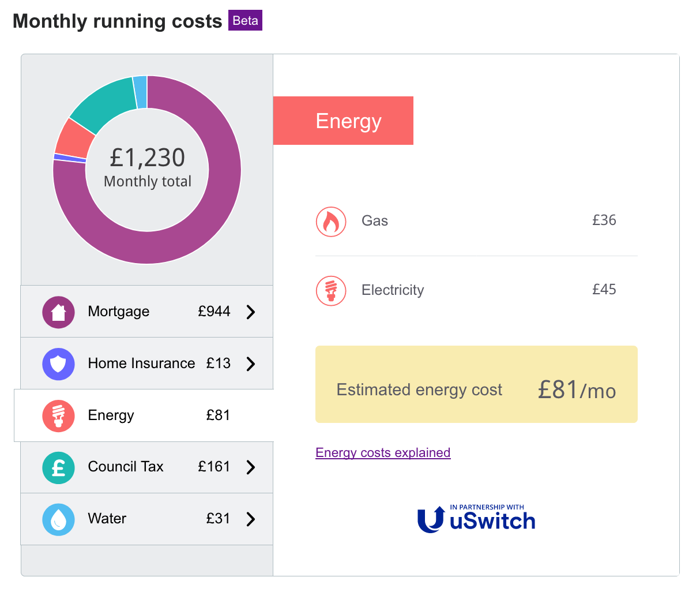Expand Home Insurance chevron arrow
Screen dimensions: 700x592
pyautogui.click(x=251, y=364)
